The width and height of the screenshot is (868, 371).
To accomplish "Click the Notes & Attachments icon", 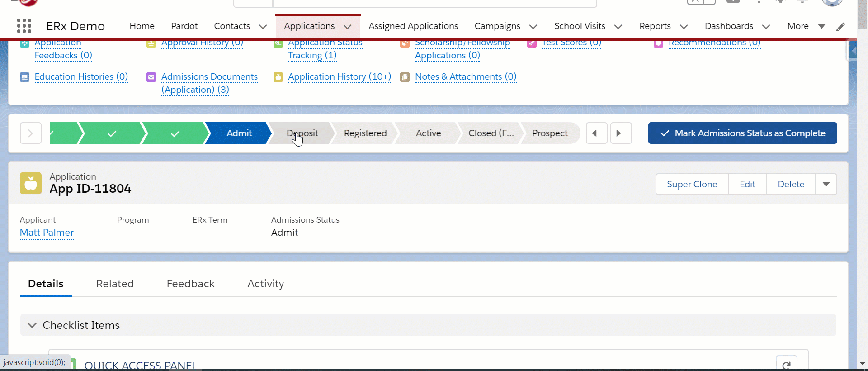I will pyautogui.click(x=405, y=77).
